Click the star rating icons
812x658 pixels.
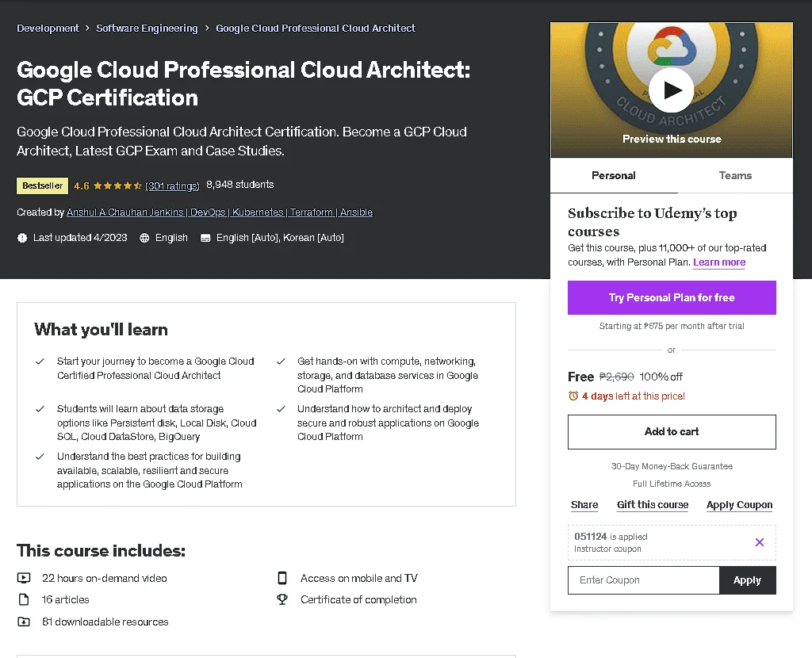tap(117, 186)
